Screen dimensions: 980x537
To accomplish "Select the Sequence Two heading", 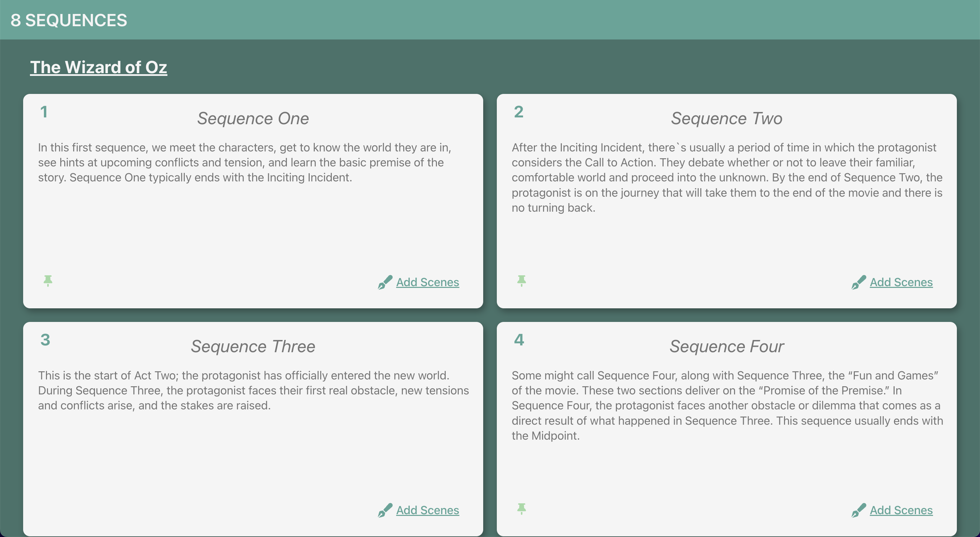I will (726, 118).
